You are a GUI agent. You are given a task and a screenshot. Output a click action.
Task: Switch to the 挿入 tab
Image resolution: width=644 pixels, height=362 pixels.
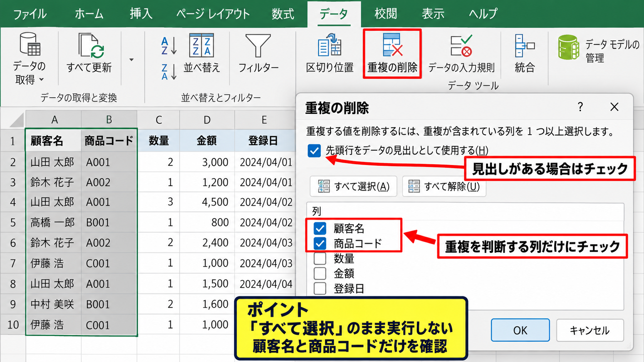coord(141,14)
